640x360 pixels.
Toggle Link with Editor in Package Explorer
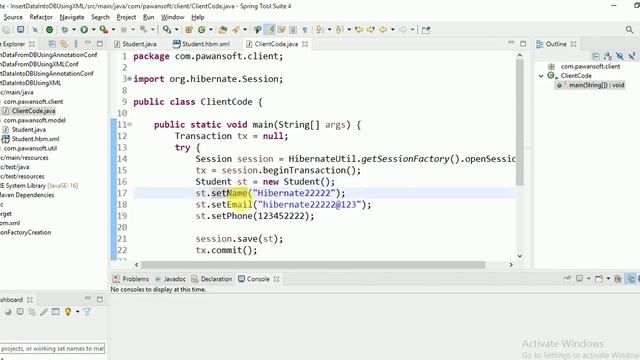[x=64, y=44]
